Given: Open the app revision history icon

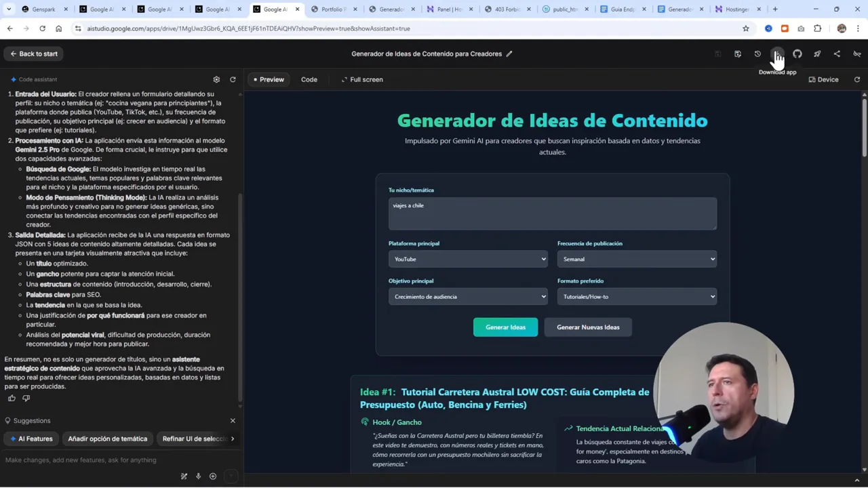Looking at the screenshot, I should tap(757, 54).
